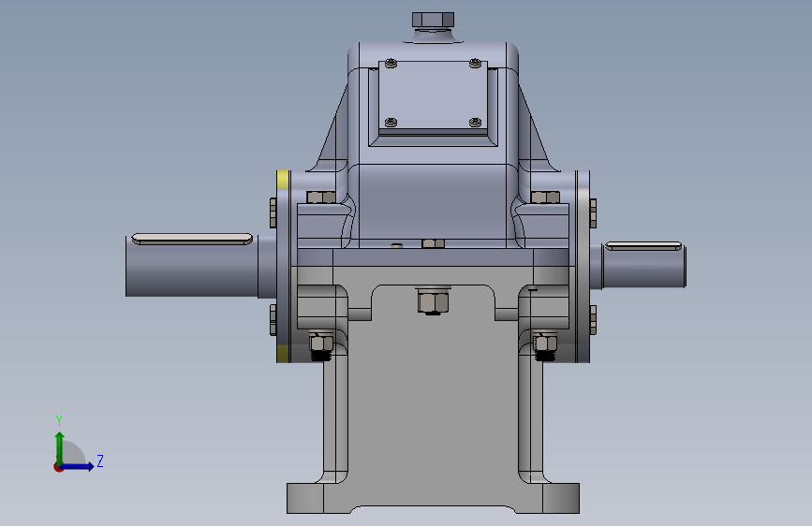Screen dimensions: 812x526
Task: Select the right mounting foot of the base
Action: pos(561,498)
